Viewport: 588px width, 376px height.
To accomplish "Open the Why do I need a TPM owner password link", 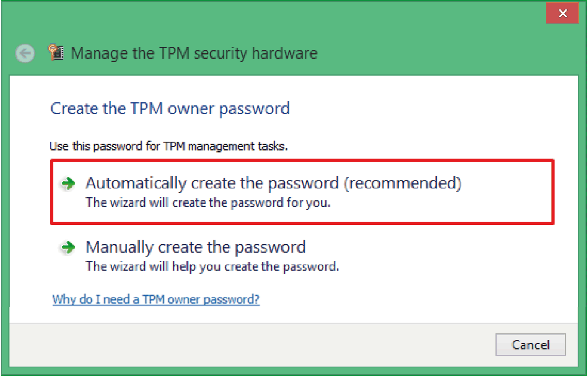I will (x=156, y=299).
